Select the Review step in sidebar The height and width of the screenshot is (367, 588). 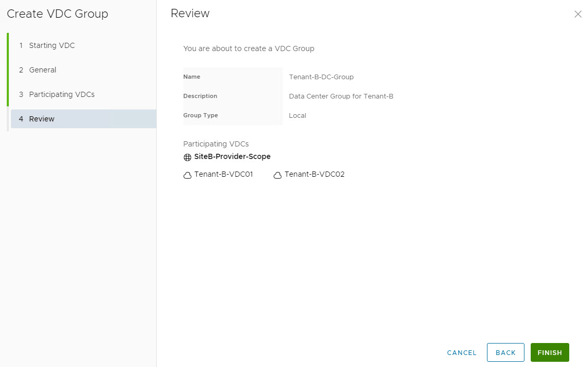(x=42, y=119)
